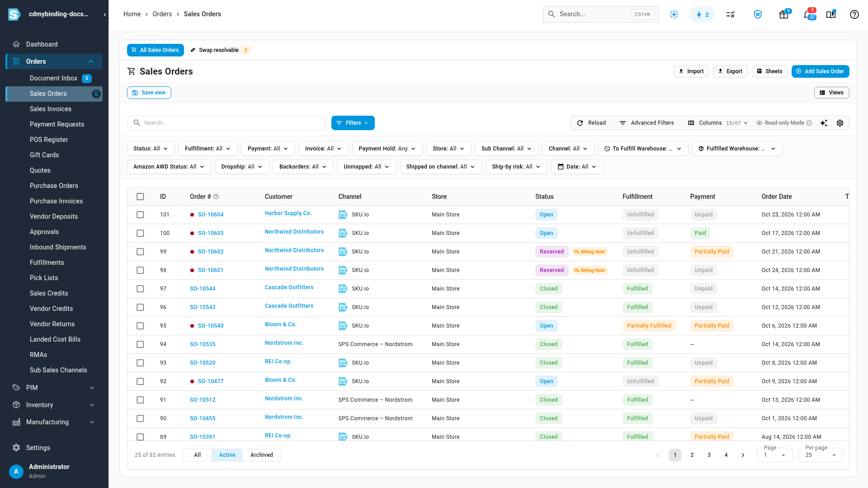Click Orders in the breadcrumb
868x488 pixels.
162,14
